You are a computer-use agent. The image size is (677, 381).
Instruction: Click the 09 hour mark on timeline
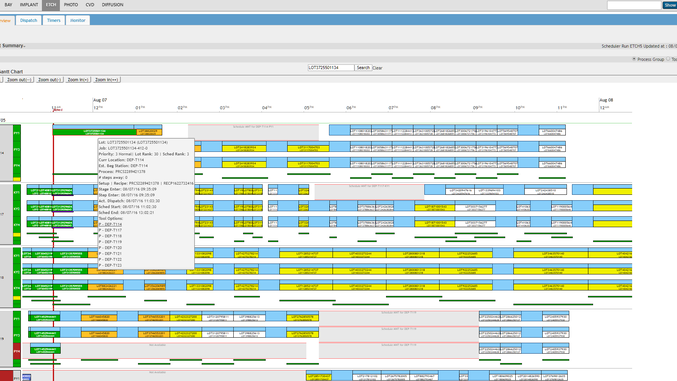(477, 108)
